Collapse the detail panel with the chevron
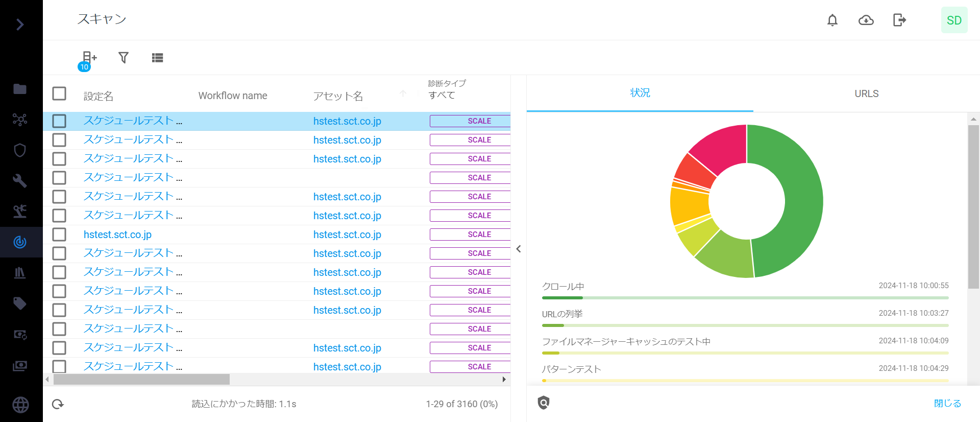The height and width of the screenshot is (422, 980). point(519,249)
